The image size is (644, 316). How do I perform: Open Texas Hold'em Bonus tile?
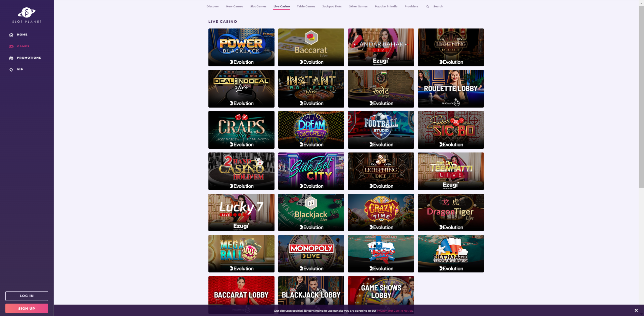click(381, 254)
